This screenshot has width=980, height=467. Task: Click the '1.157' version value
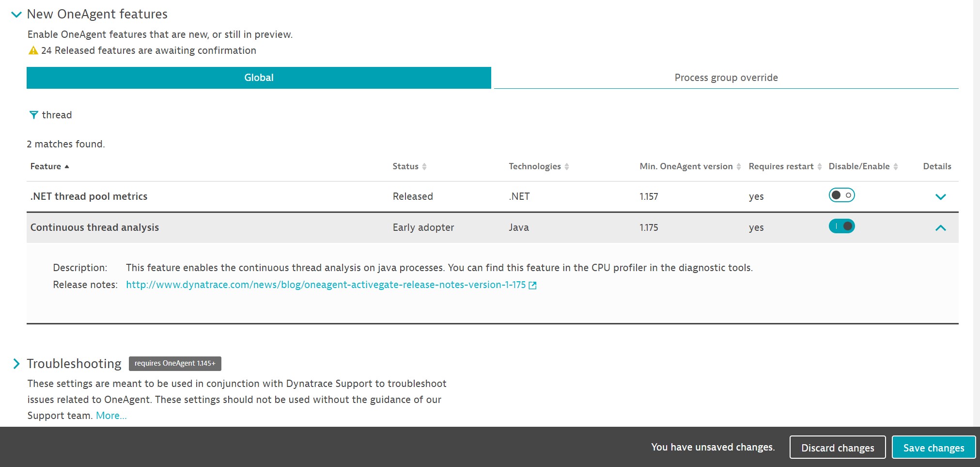[649, 196]
